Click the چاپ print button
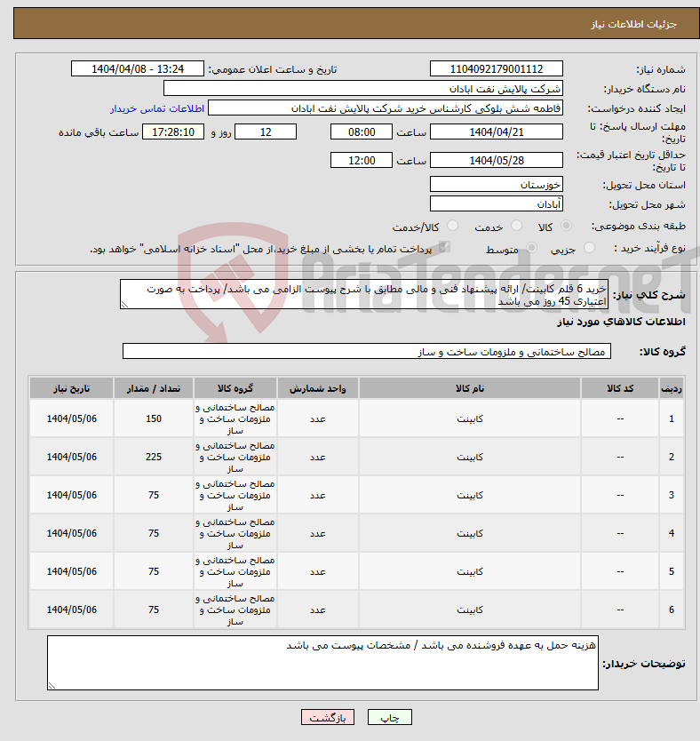700x741 pixels. (x=390, y=717)
